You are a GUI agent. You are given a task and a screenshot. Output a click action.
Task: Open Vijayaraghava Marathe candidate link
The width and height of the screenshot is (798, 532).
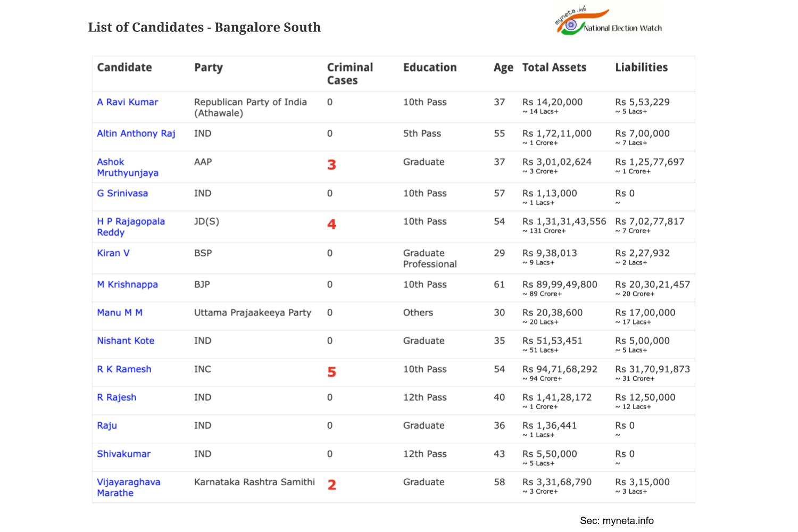click(128, 487)
